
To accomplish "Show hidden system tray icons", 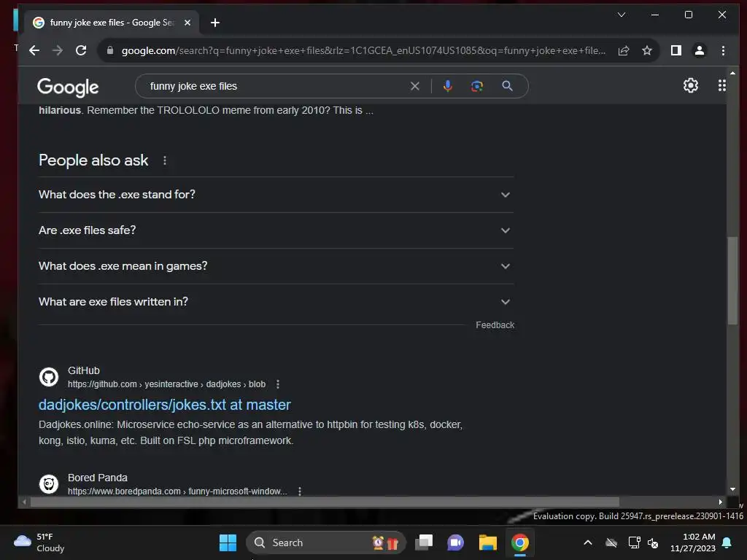I will [x=588, y=542].
